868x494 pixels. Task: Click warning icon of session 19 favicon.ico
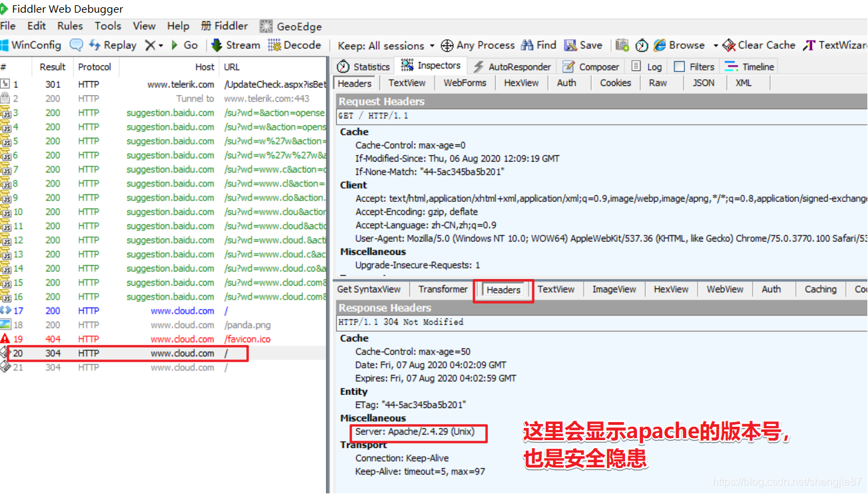click(x=5, y=339)
